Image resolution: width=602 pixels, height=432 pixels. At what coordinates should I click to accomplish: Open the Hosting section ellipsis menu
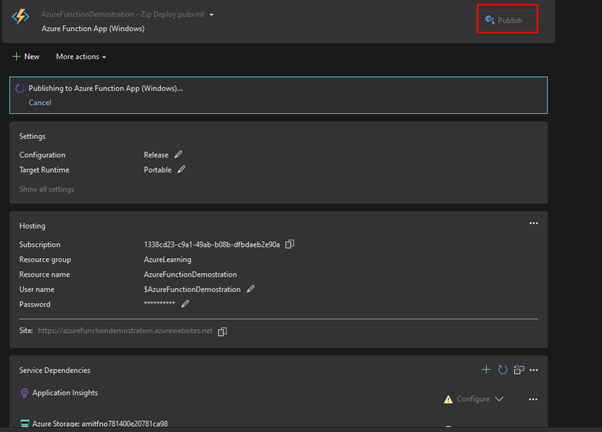click(534, 223)
